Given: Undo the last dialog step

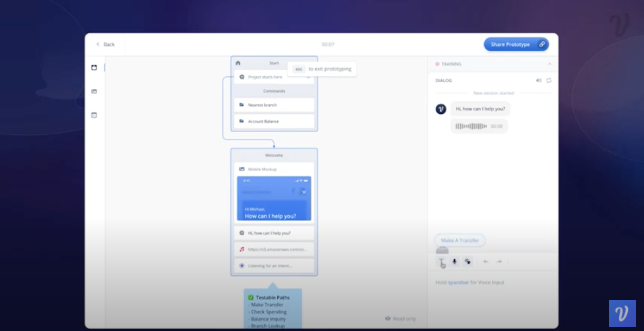Looking at the screenshot, I should pyautogui.click(x=486, y=262).
